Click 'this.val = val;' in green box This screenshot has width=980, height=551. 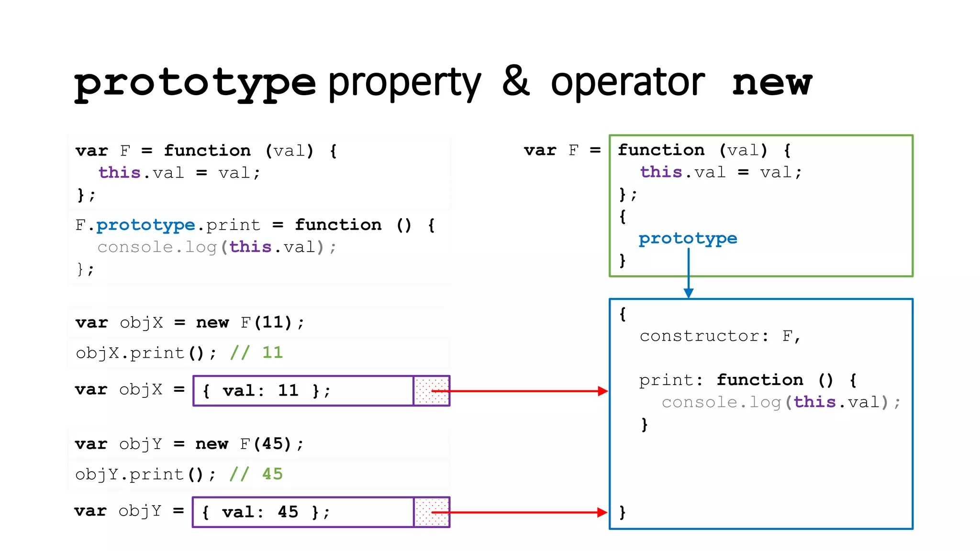point(721,172)
